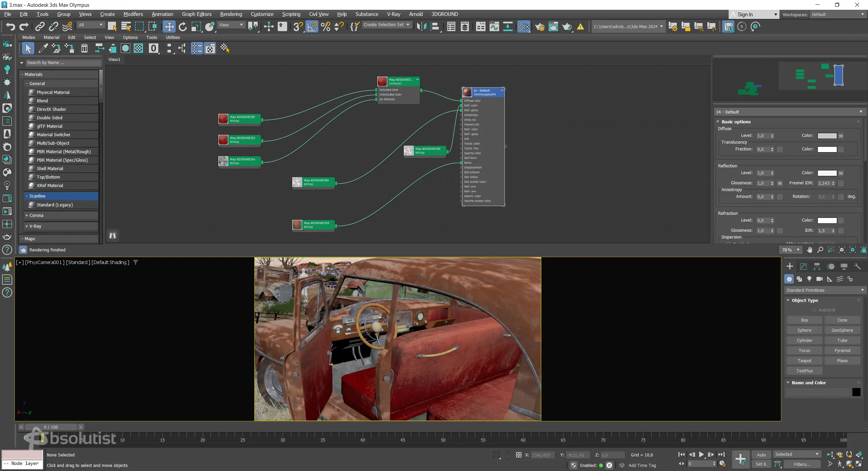This screenshot has height=471, width=868.
Task: Toggle the Percent Snap icon
Action: (325, 26)
